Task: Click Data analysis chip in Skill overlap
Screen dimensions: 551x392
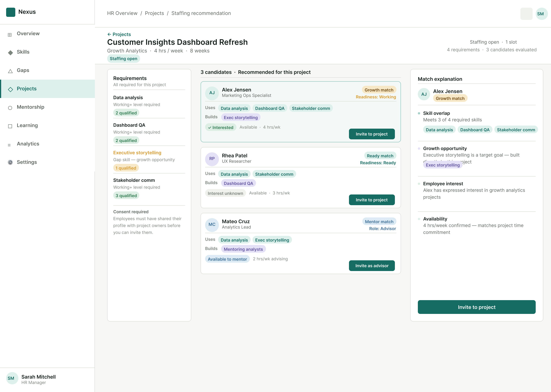Action: pos(439,130)
